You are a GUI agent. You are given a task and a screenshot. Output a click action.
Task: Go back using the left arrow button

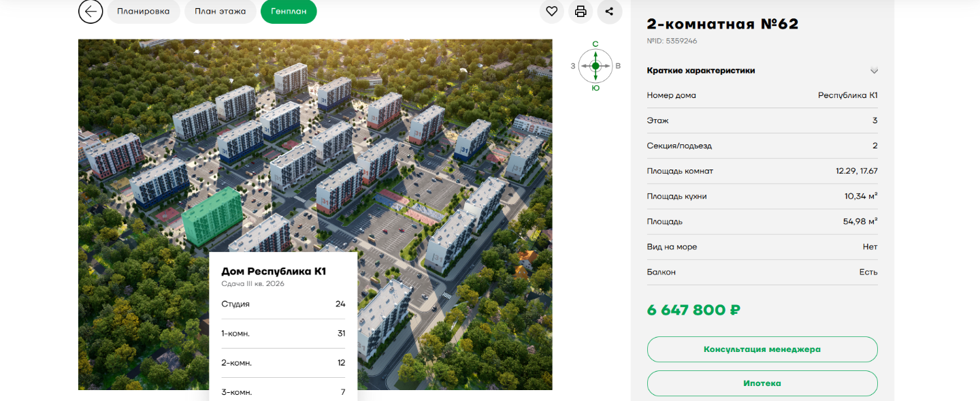pyautogui.click(x=91, y=12)
